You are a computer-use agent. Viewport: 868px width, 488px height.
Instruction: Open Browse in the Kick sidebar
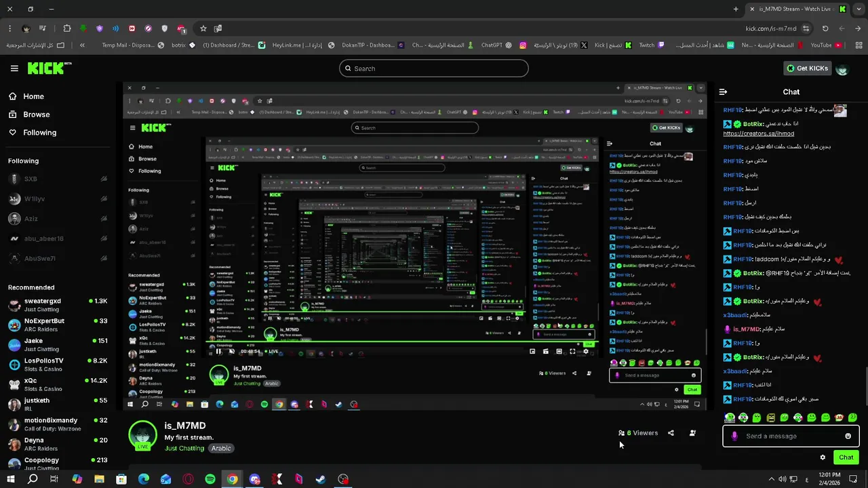coord(30,115)
